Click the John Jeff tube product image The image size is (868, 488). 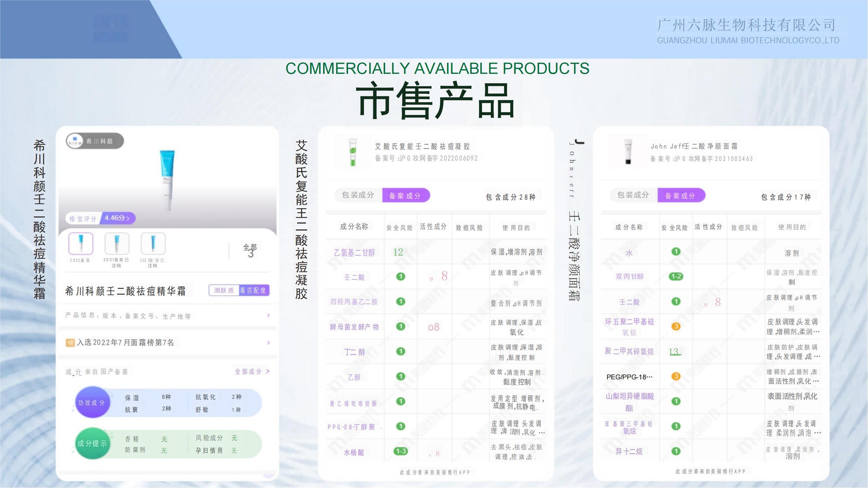628,152
